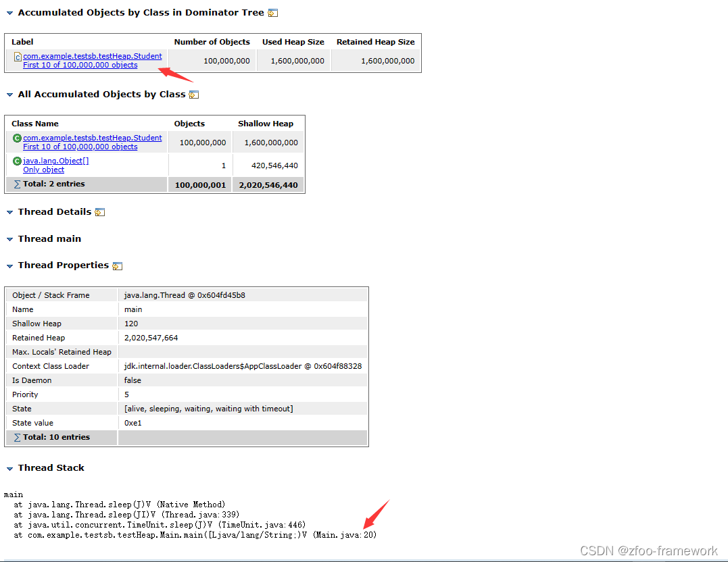This screenshot has width=728, height=562.
Task: Select the Number of Objects column header
Action: [212, 41]
